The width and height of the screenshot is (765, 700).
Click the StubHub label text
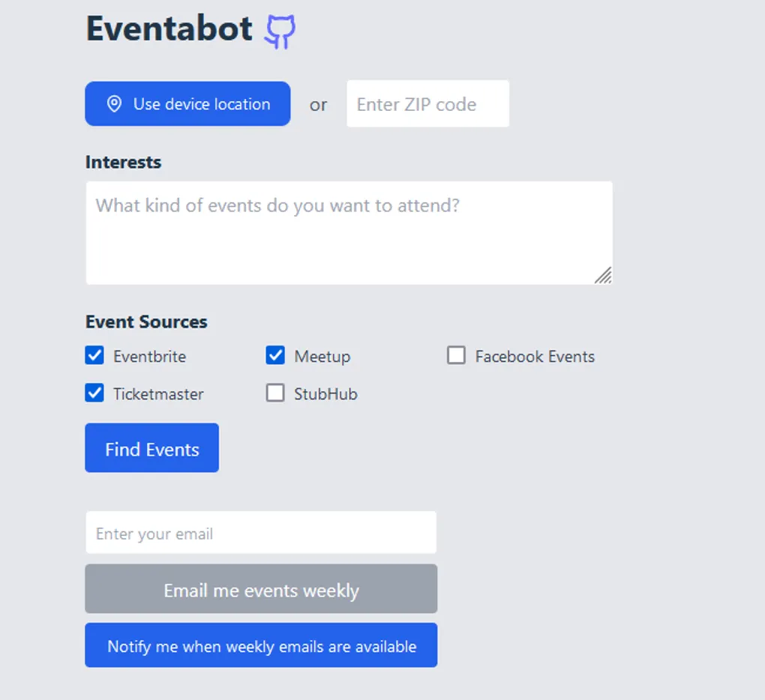(x=326, y=394)
